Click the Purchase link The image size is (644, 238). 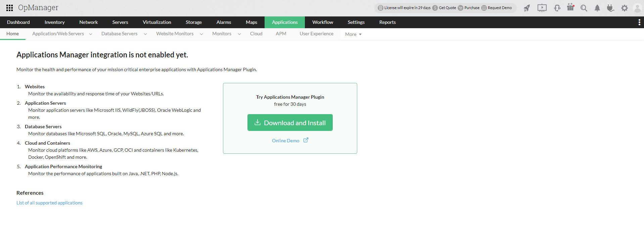point(472,8)
